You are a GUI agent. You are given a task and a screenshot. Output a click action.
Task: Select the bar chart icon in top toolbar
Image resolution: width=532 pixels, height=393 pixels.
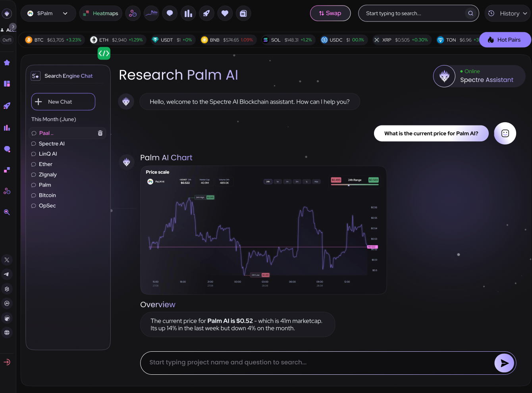coord(188,13)
